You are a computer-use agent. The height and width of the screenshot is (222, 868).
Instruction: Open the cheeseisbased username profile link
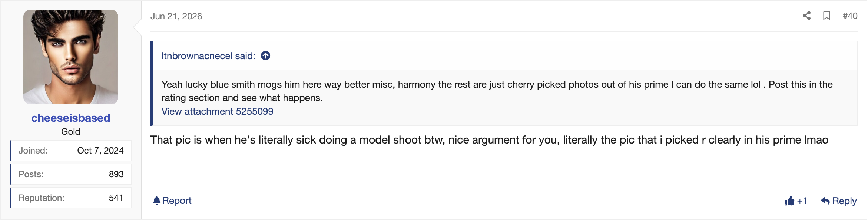coord(71,118)
